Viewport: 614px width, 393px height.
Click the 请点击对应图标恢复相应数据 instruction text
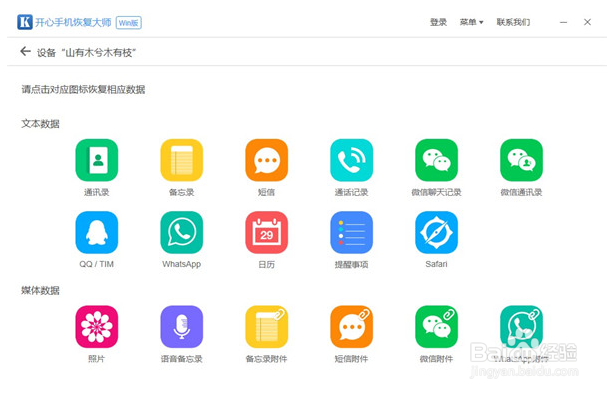(x=83, y=90)
